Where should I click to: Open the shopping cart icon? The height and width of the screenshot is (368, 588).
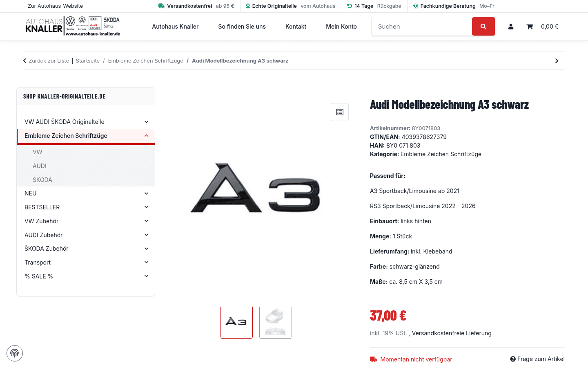(x=530, y=27)
